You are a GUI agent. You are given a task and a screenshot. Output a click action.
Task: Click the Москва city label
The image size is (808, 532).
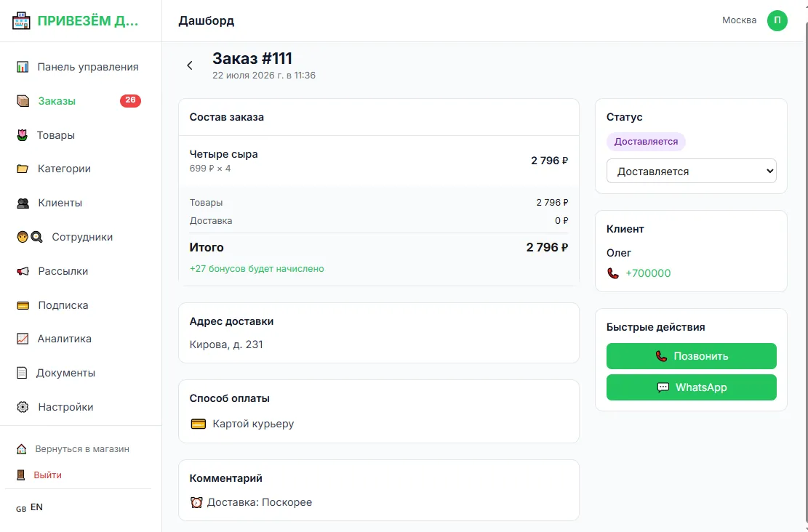coord(739,20)
